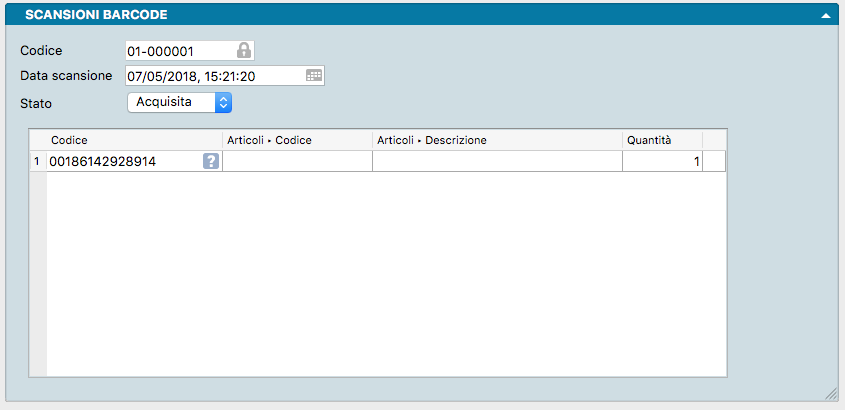The image size is (845, 410).
Task: Select row number 1 in the table
Action: point(37,161)
